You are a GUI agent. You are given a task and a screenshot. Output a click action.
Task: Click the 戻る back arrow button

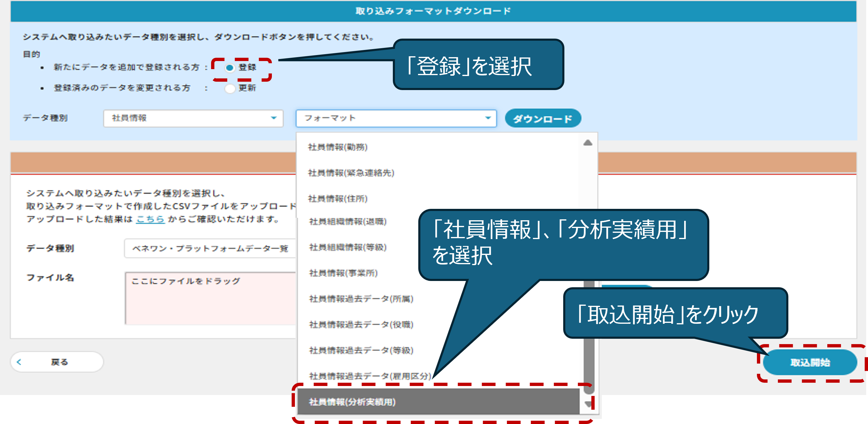pos(57,362)
